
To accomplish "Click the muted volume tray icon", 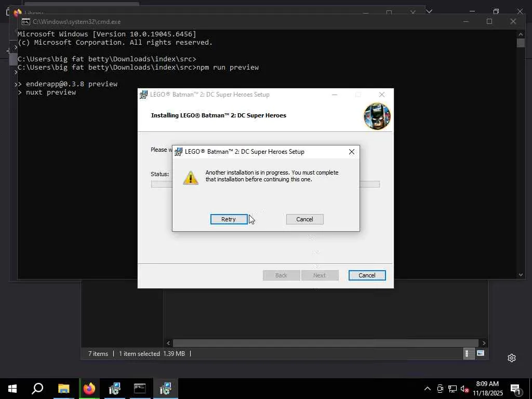I will 464,389.
